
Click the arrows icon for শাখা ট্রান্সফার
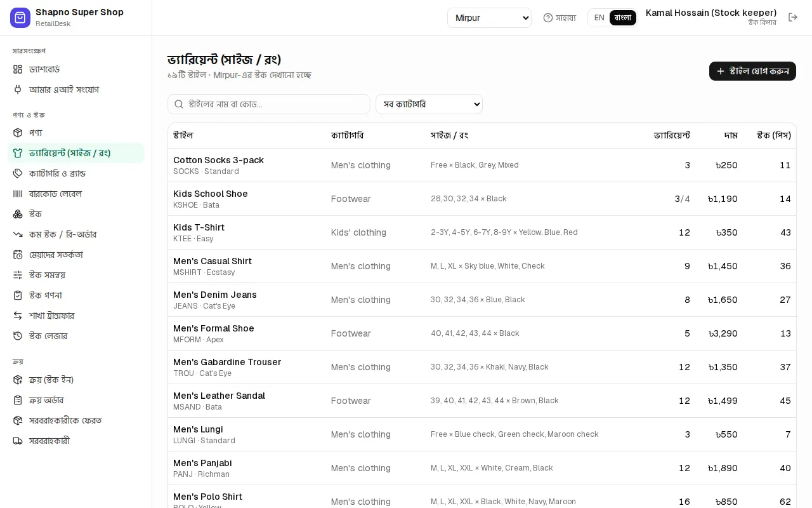coord(18,316)
